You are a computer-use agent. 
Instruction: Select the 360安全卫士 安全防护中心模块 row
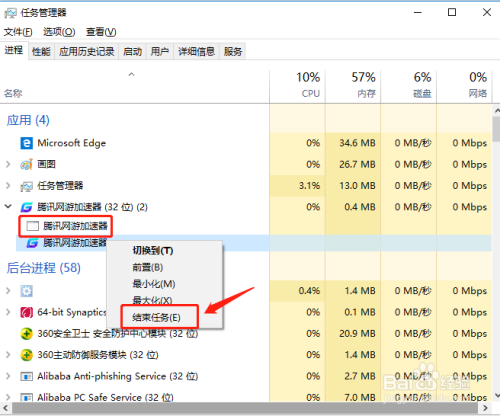(x=246, y=334)
